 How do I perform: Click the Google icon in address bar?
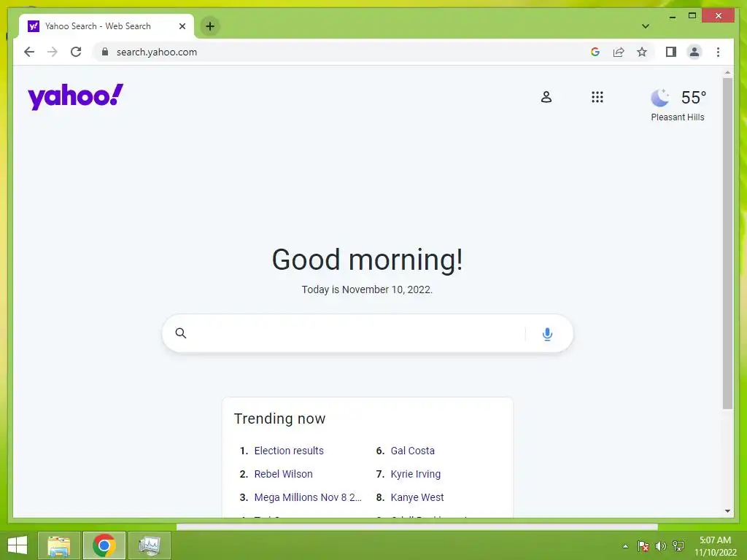595,52
